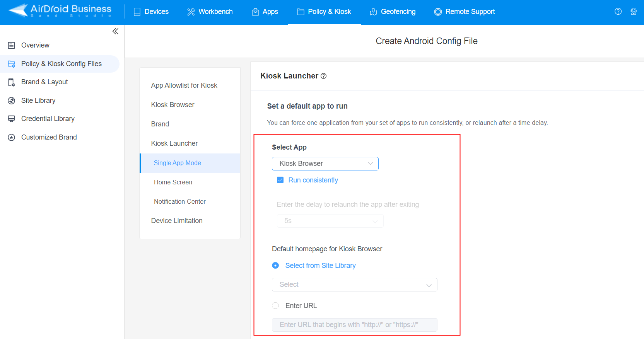644x339 pixels.
Task: Click the Run consistently label text
Action: [x=313, y=180]
